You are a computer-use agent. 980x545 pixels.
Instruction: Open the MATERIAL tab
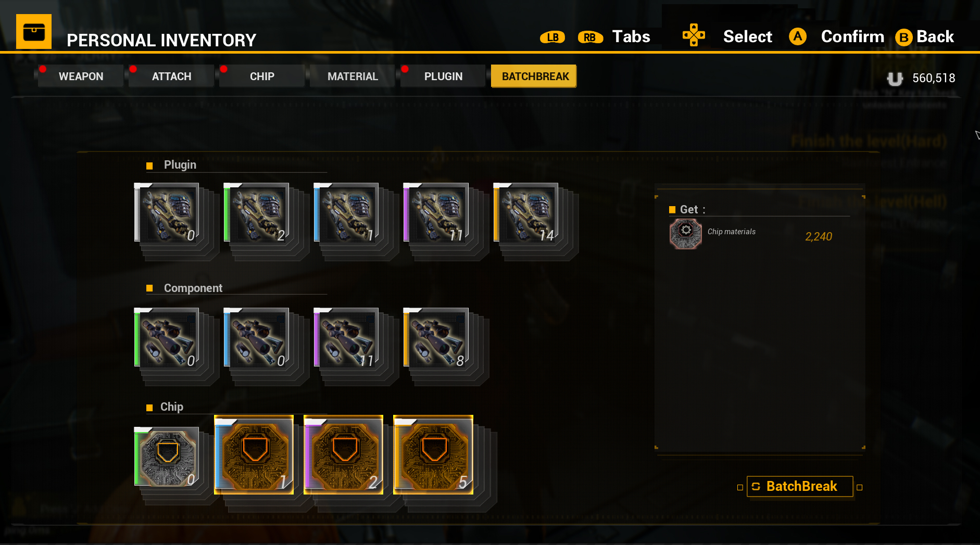coord(353,77)
